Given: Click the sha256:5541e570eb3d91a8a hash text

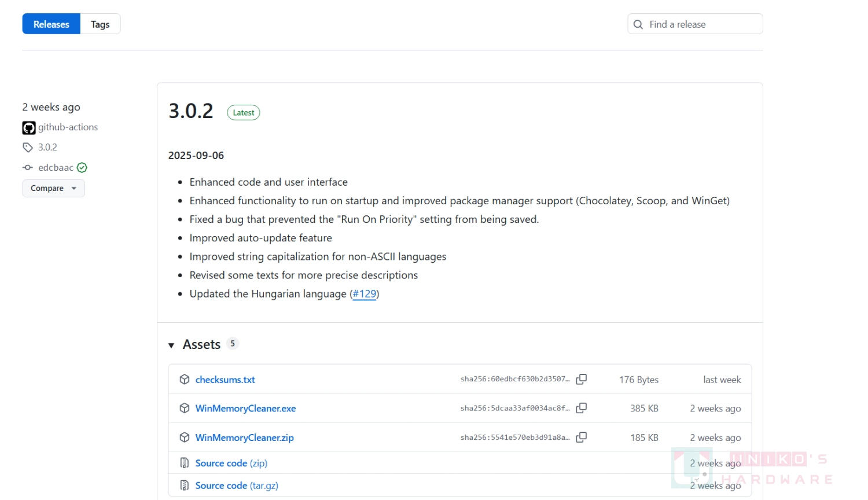Looking at the screenshot, I should click(x=515, y=438).
